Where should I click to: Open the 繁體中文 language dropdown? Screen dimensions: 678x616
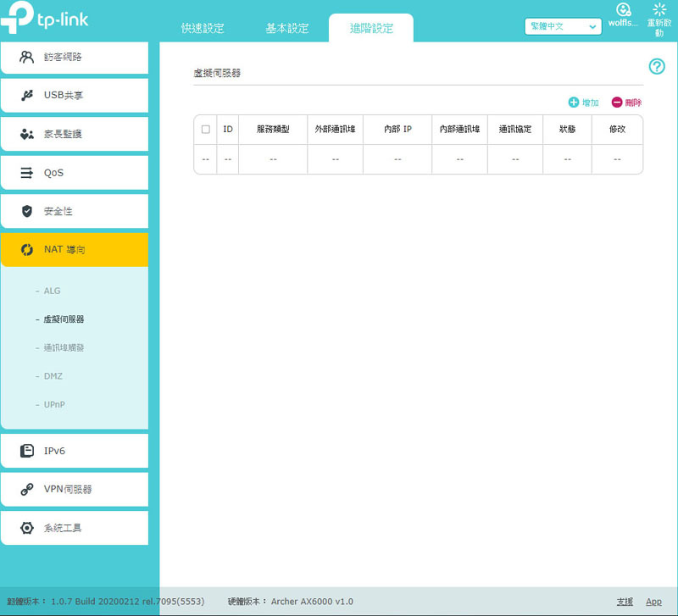563,26
